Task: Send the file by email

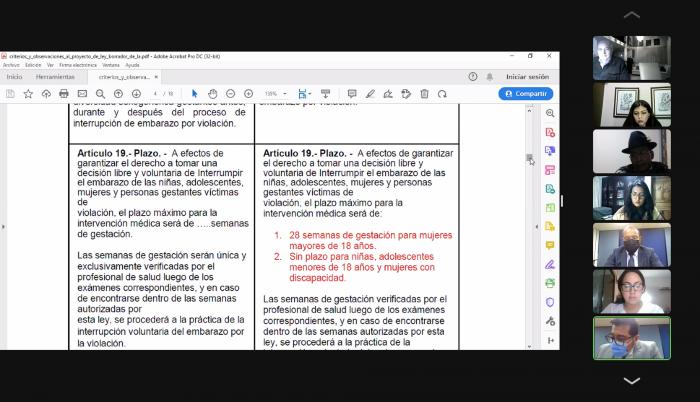Action: click(x=82, y=94)
